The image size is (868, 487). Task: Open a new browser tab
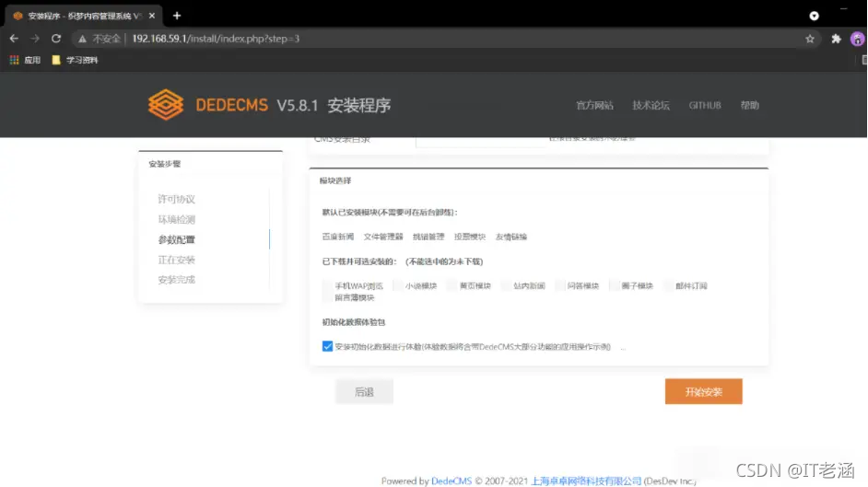177,16
